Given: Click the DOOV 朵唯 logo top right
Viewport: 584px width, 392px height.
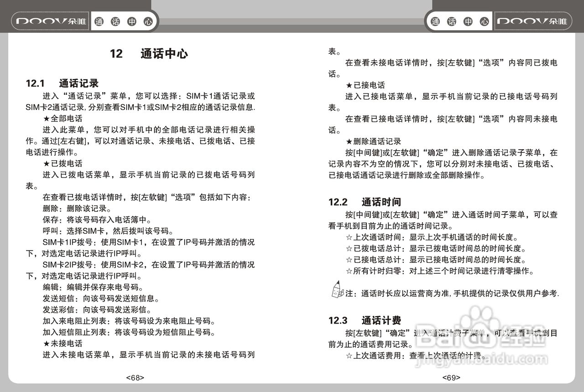Looking at the screenshot, I should tap(533, 21).
